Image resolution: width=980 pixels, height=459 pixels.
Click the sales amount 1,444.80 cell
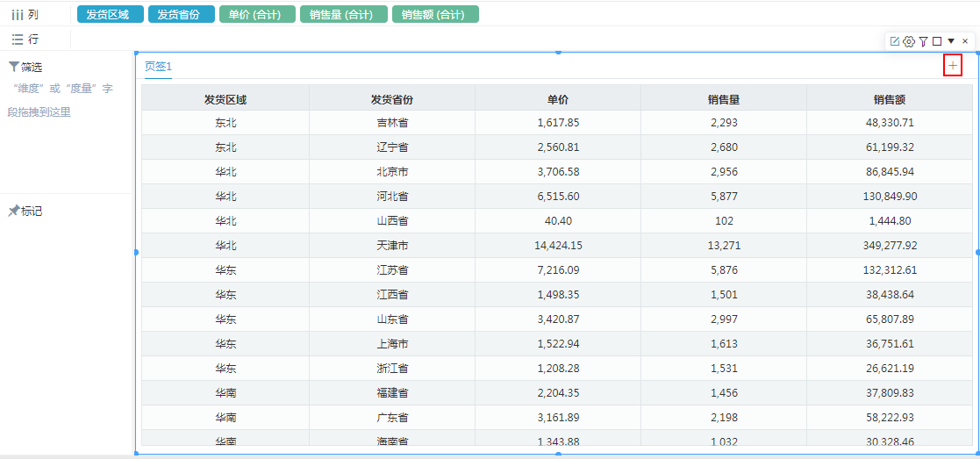(890, 221)
